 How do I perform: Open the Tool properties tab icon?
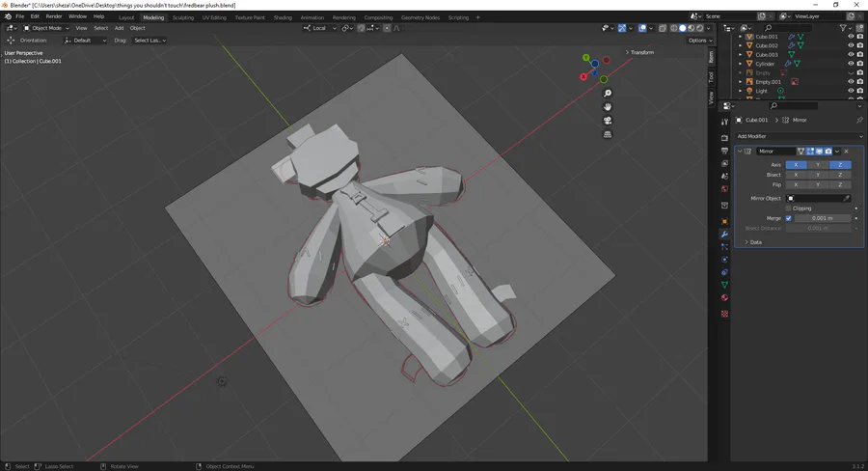pyautogui.click(x=724, y=122)
